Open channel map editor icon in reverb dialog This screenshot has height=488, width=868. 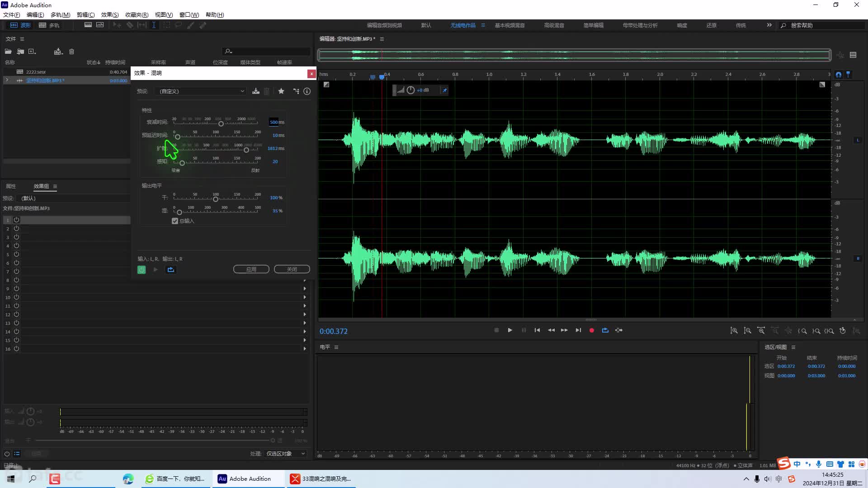pyautogui.click(x=296, y=91)
